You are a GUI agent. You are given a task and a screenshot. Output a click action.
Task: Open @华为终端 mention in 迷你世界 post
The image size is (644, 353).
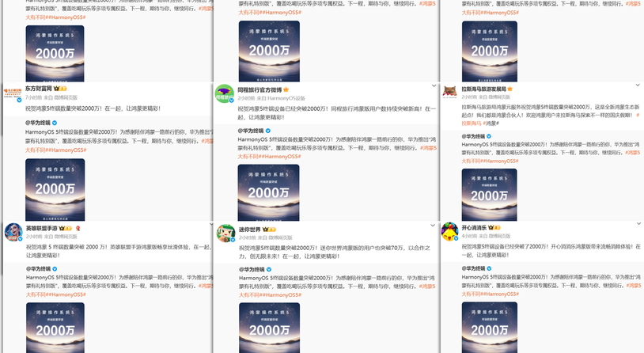coord(252,270)
